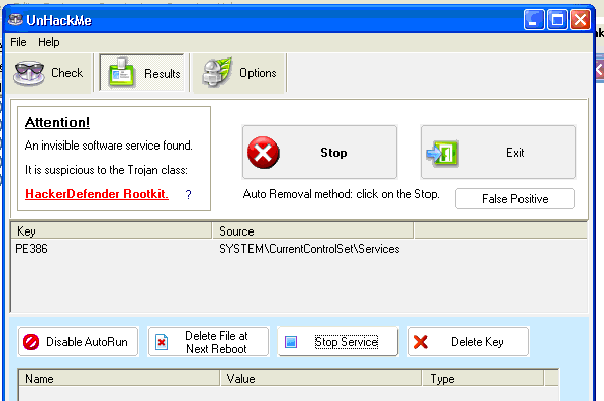The image size is (604, 401).
Task: Switch to the Options tab
Action: click(x=239, y=73)
